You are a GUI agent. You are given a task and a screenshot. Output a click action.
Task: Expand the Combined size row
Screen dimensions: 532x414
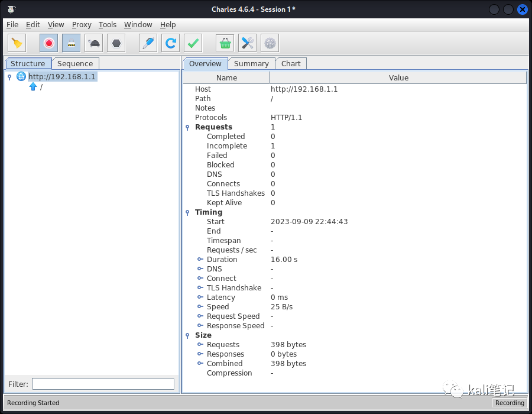(200, 364)
